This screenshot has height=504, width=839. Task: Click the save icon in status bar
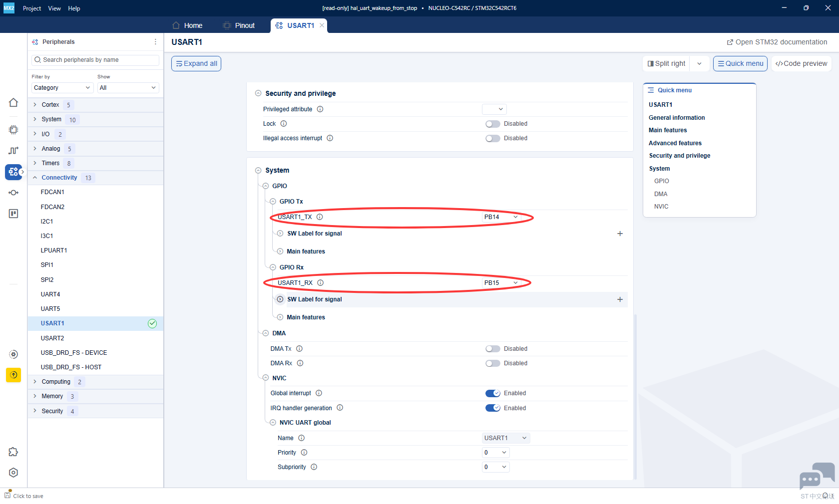[7, 495]
